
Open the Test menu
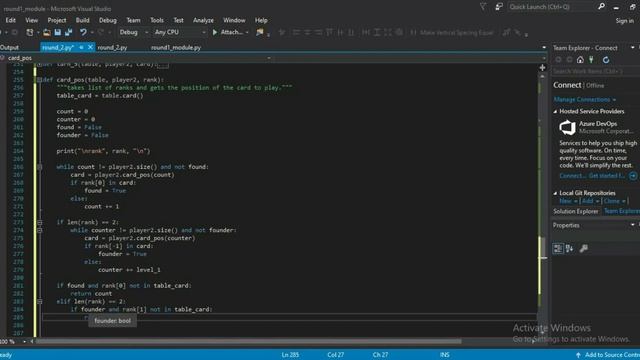coord(178,20)
